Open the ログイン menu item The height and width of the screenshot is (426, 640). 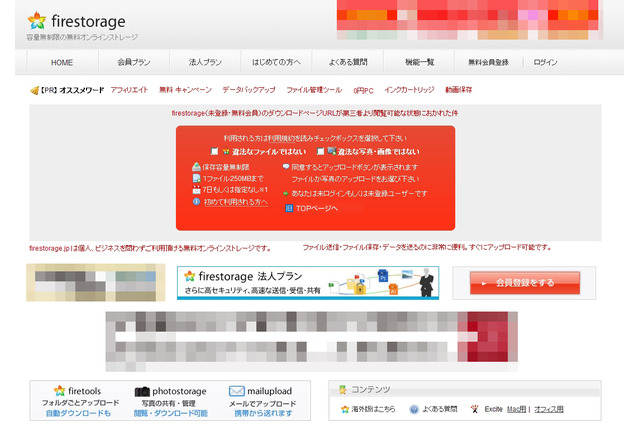(545, 62)
